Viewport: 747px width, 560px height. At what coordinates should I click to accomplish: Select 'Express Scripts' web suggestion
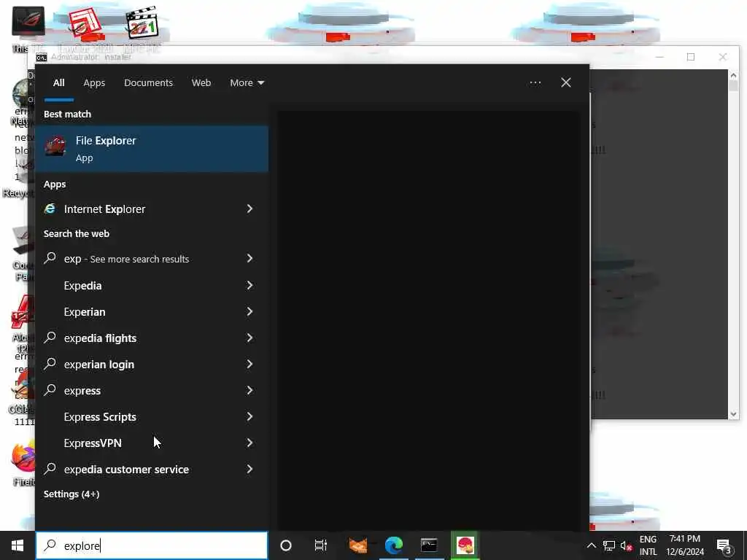tap(100, 417)
